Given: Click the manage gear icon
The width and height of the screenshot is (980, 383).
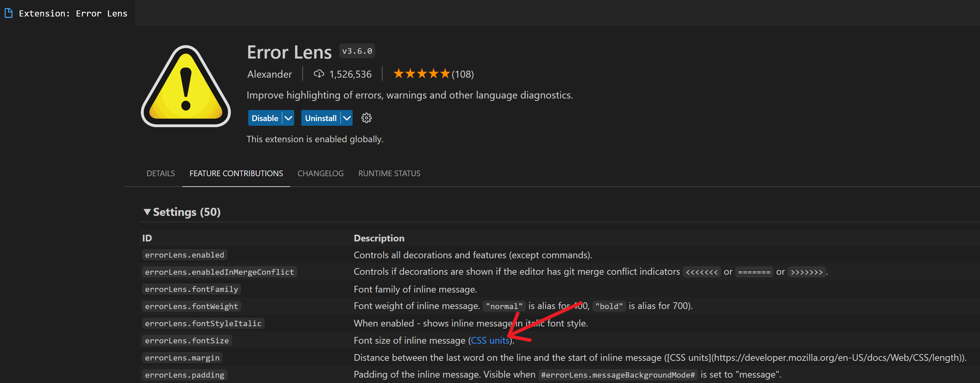Looking at the screenshot, I should pos(366,118).
